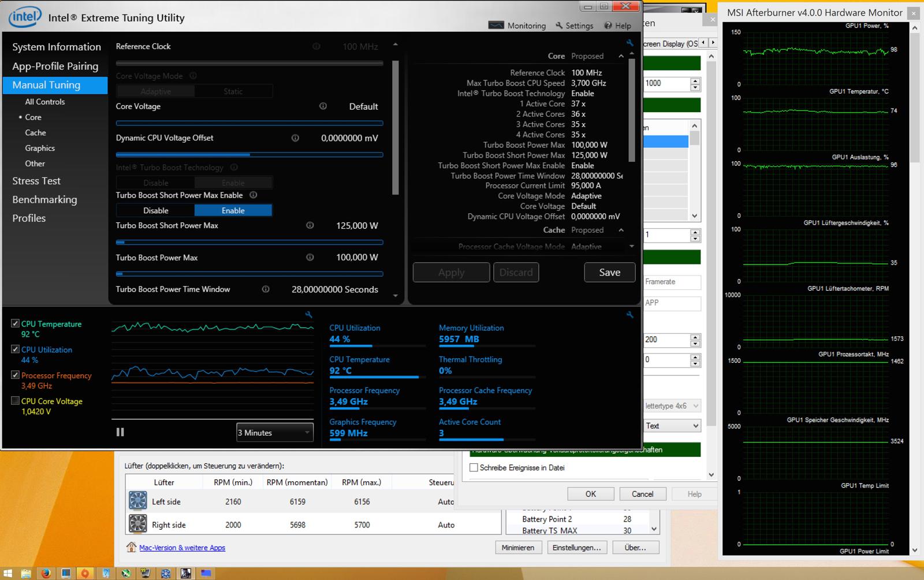Click OK in the dialog behind

[x=591, y=494]
